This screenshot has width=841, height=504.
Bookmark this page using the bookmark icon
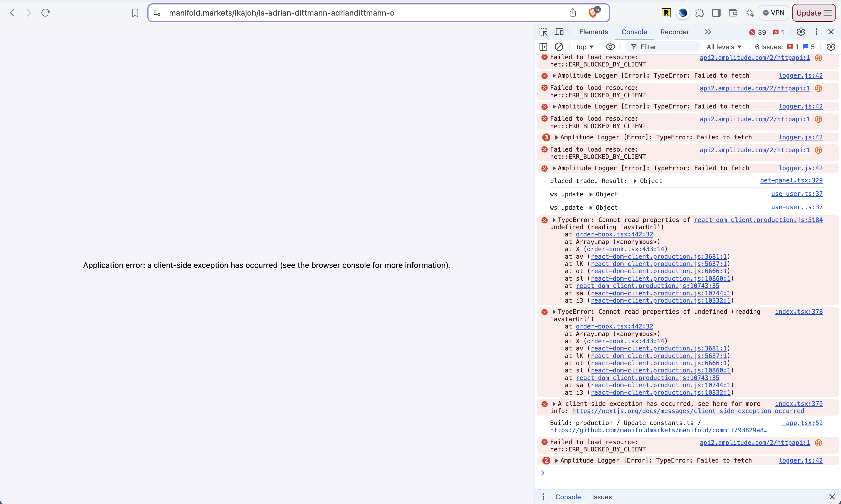135,13
